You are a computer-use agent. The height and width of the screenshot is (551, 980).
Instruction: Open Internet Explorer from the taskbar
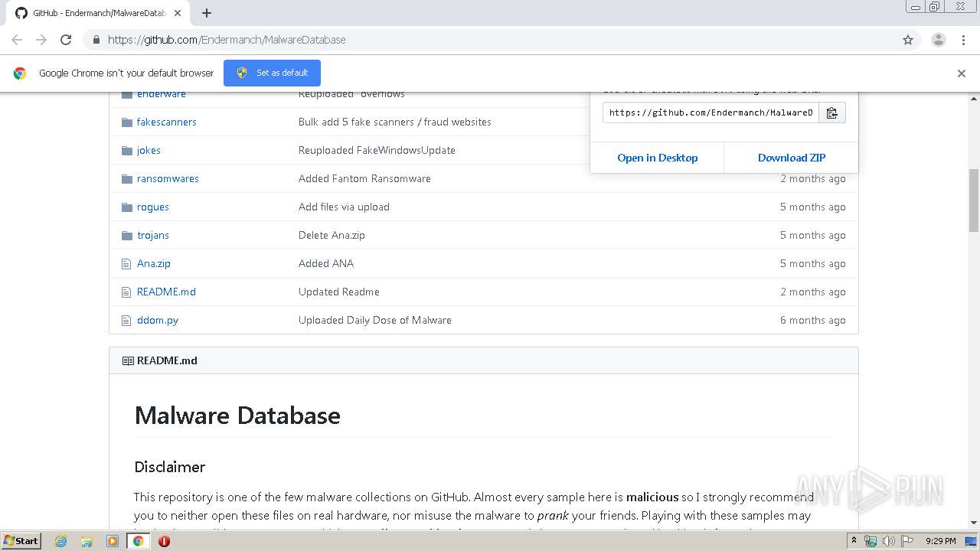[x=61, y=541]
